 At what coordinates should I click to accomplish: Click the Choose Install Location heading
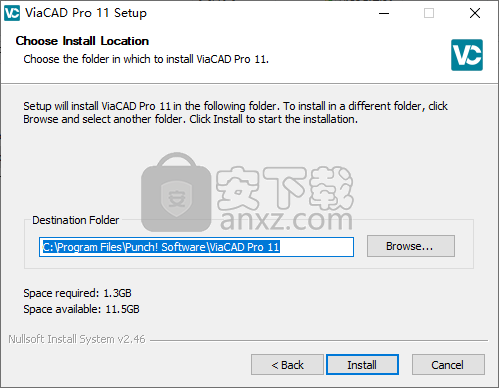pyautogui.click(x=82, y=41)
